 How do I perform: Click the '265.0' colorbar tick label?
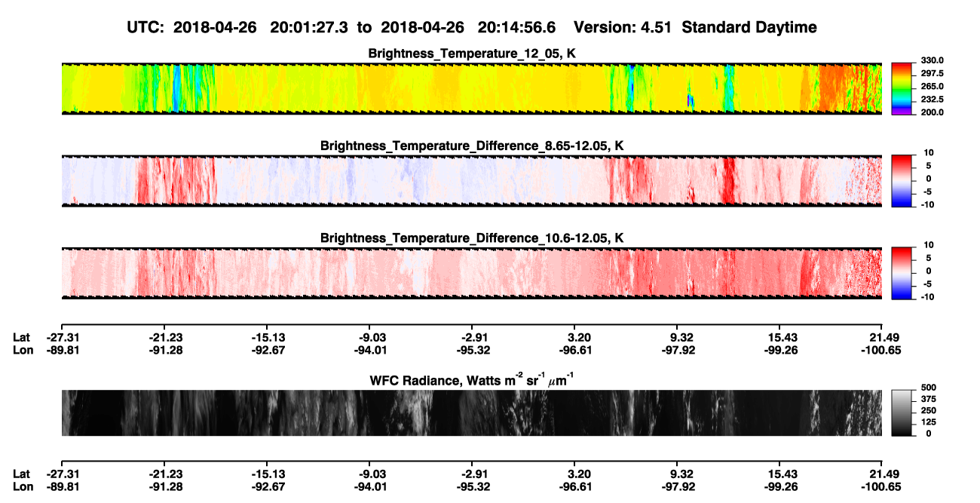pyautogui.click(x=930, y=87)
